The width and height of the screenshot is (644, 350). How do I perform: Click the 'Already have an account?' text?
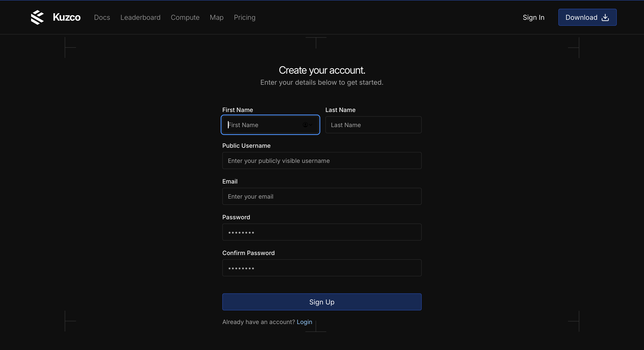coord(259,322)
